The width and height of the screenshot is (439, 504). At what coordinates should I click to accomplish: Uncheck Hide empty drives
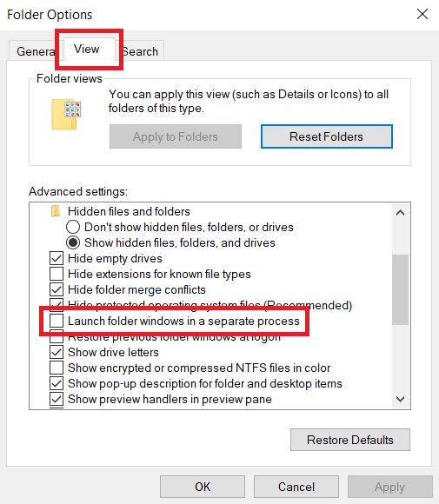(x=57, y=258)
